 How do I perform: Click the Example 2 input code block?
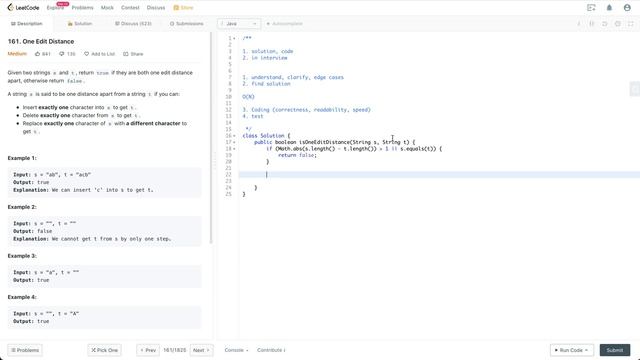(x=104, y=231)
